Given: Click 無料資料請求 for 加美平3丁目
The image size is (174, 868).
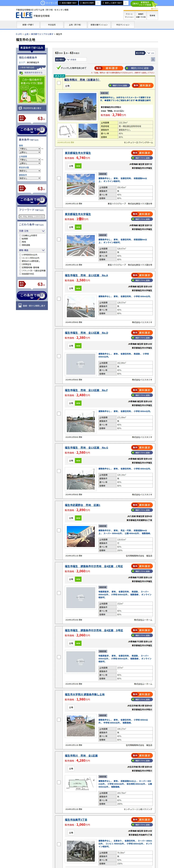Looking at the screenshot, I should [142, 820].
